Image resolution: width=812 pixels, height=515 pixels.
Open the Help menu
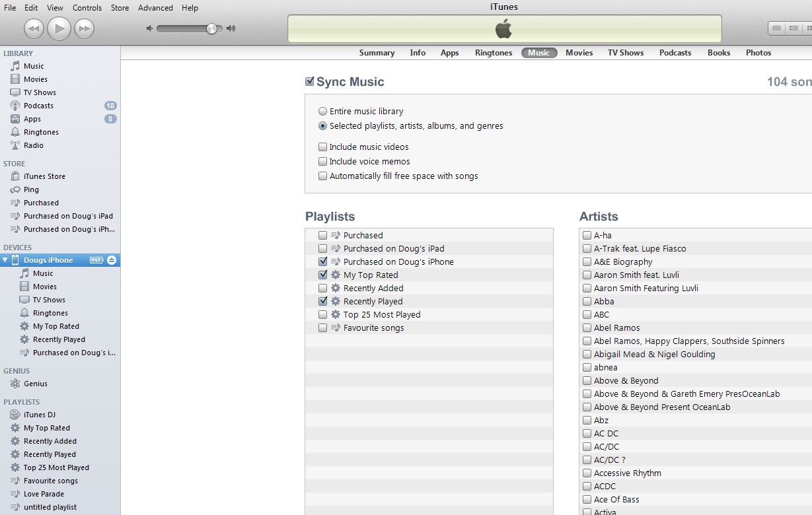190,8
